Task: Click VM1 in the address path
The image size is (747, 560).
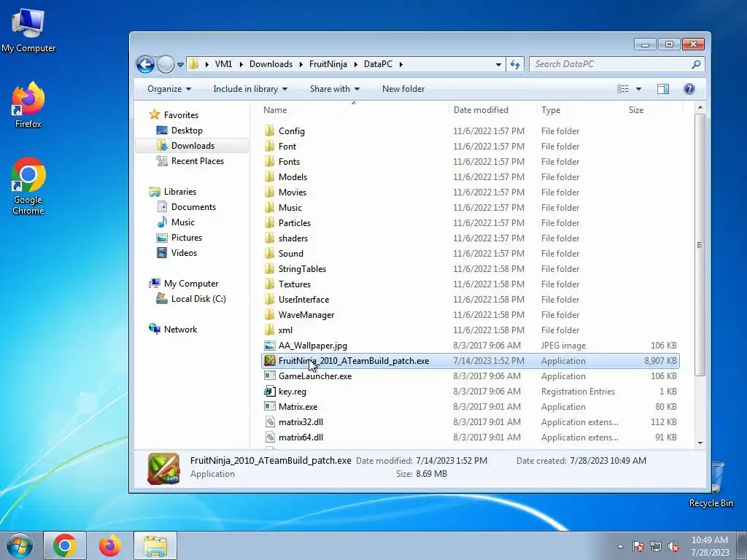Action: click(x=223, y=64)
